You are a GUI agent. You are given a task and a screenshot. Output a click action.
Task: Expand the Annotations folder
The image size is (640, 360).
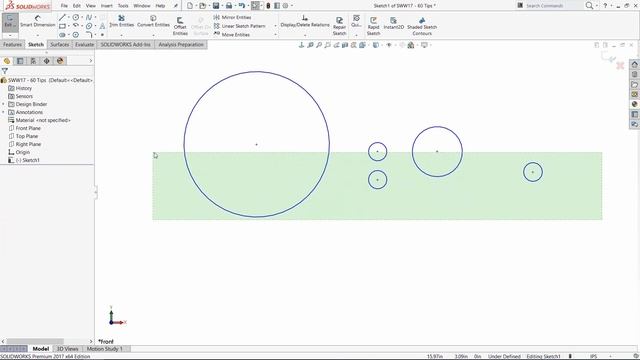pyautogui.click(x=3, y=112)
